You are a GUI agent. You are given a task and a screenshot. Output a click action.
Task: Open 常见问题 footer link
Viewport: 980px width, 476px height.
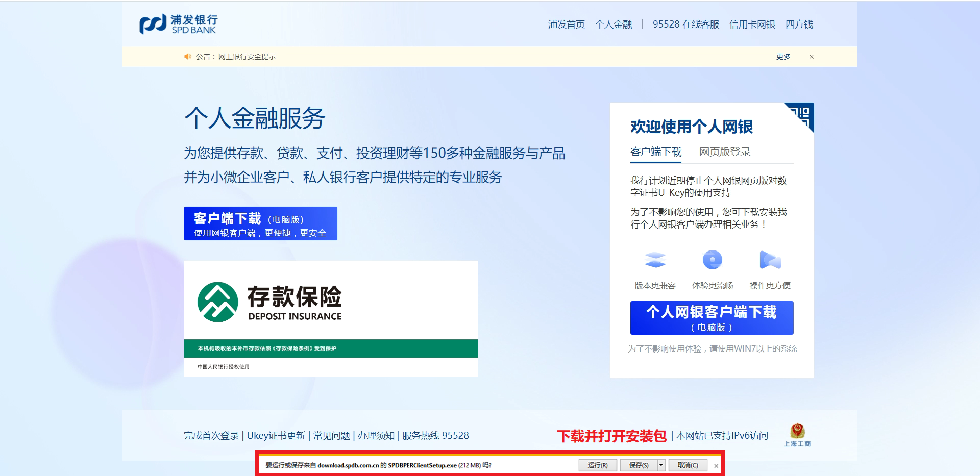tap(332, 435)
